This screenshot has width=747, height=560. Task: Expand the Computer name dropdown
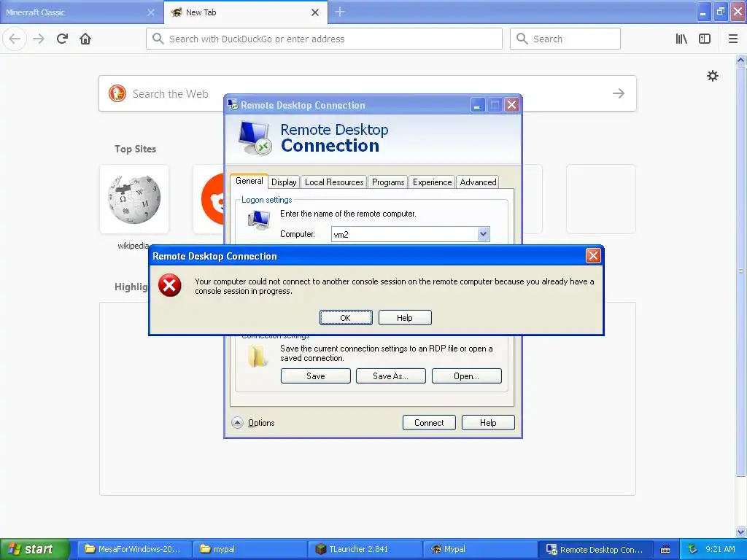pyautogui.click(x=483, y=234)
